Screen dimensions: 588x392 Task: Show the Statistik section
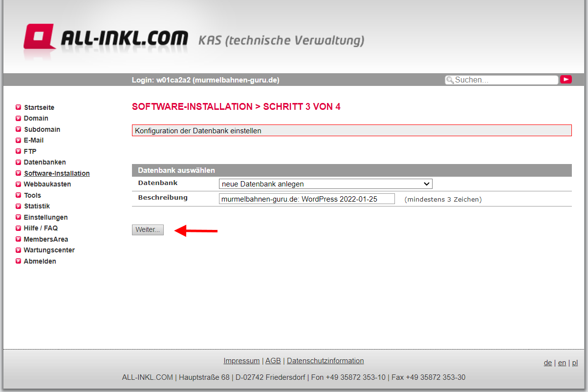tap(37, 206)
